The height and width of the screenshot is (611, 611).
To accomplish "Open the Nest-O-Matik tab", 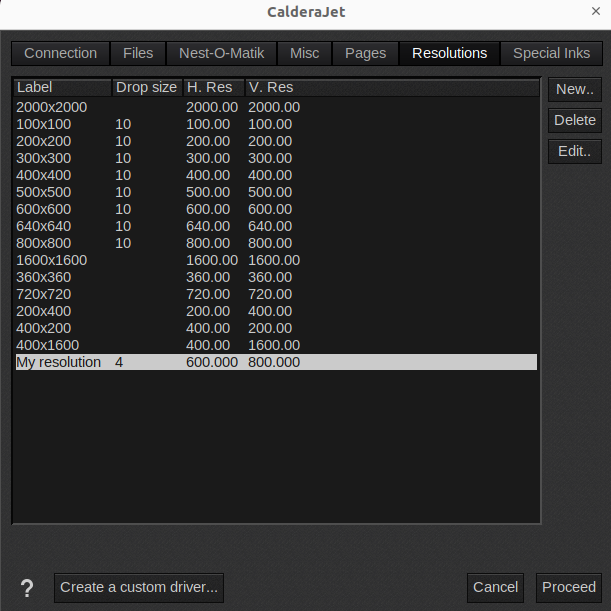I will [221, 53].
